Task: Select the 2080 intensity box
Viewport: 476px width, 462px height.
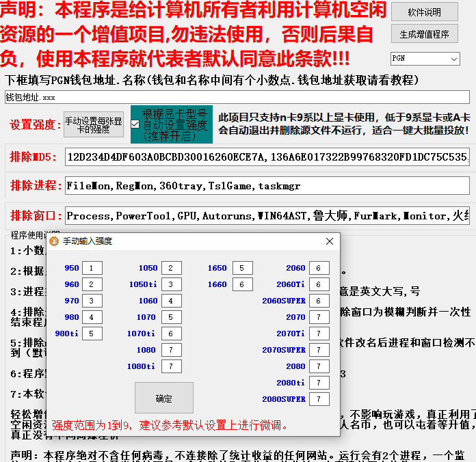Action: click(x=319, y=366)
